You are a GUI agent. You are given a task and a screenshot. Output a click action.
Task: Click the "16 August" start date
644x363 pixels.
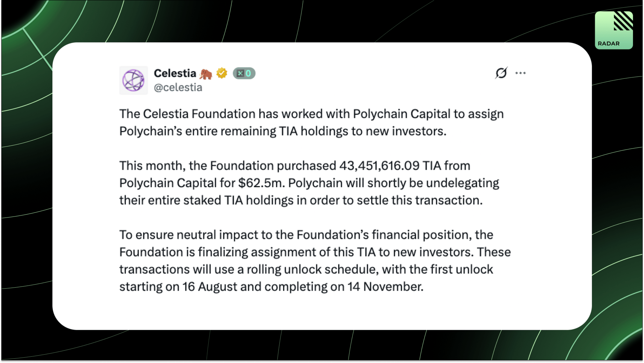pos(210,287)
